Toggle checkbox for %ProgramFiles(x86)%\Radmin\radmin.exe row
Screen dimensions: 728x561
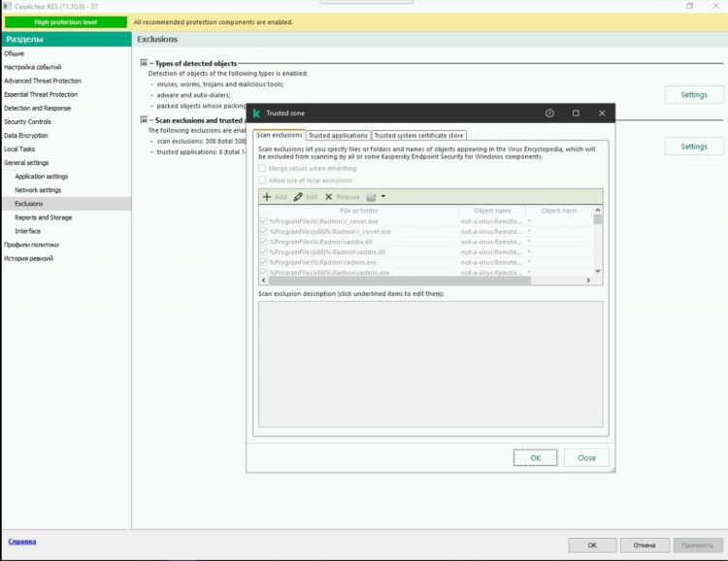coord(264,272)
